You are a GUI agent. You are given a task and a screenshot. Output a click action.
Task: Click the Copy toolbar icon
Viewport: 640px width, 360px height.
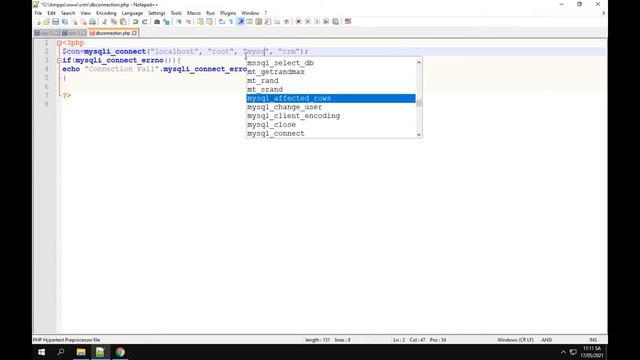[x=113, y=22]
